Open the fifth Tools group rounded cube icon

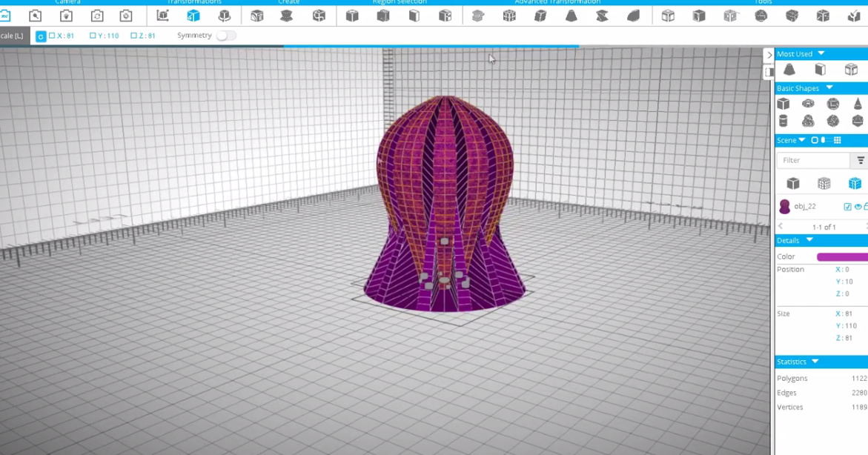[792, 16]
